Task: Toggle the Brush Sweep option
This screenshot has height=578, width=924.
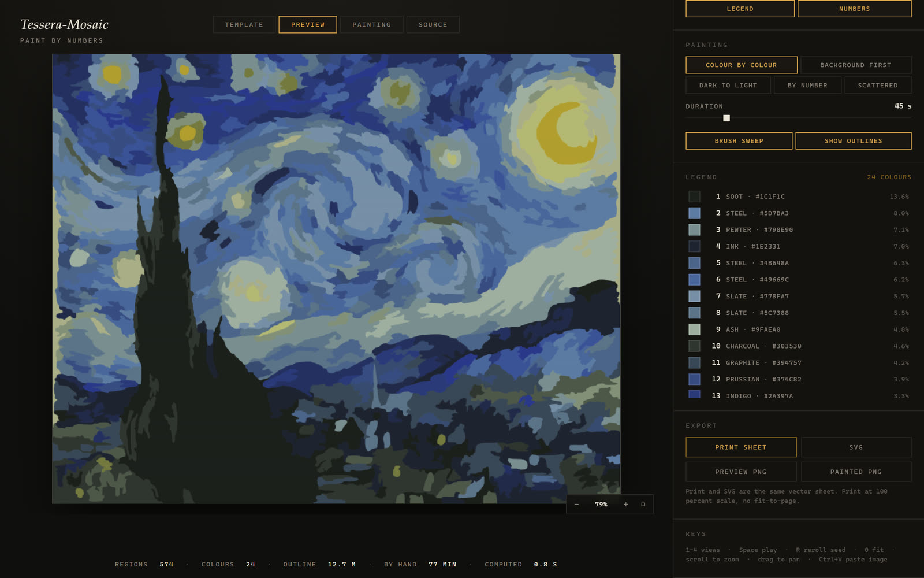Action: 739,141
